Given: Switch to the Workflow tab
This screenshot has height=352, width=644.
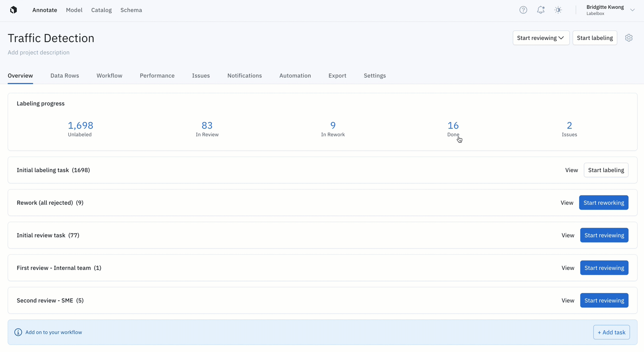Looking at the screenshot, I should pyautogui.click(x=109, y=75).
